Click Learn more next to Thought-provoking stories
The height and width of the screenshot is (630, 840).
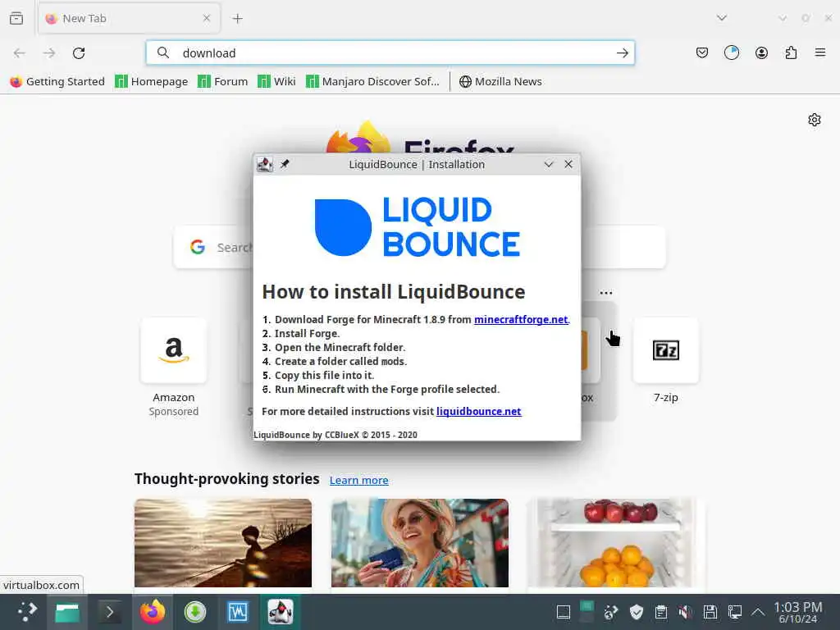tap(359, 481)
